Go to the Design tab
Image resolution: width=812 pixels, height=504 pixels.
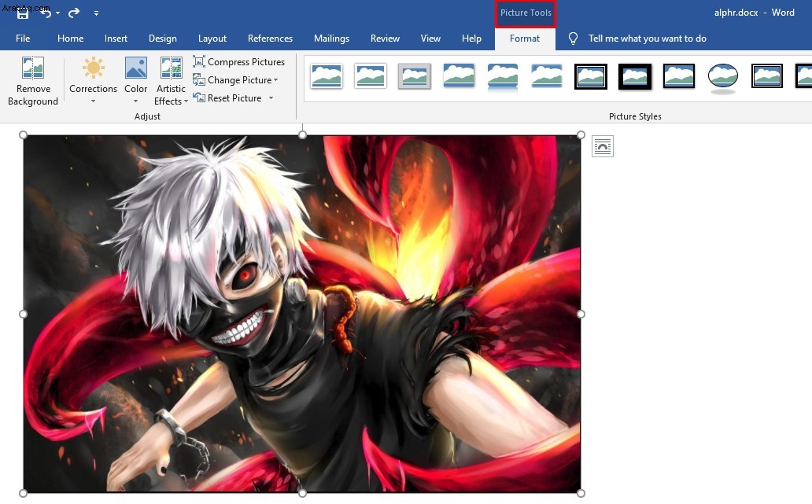(163, 39)
